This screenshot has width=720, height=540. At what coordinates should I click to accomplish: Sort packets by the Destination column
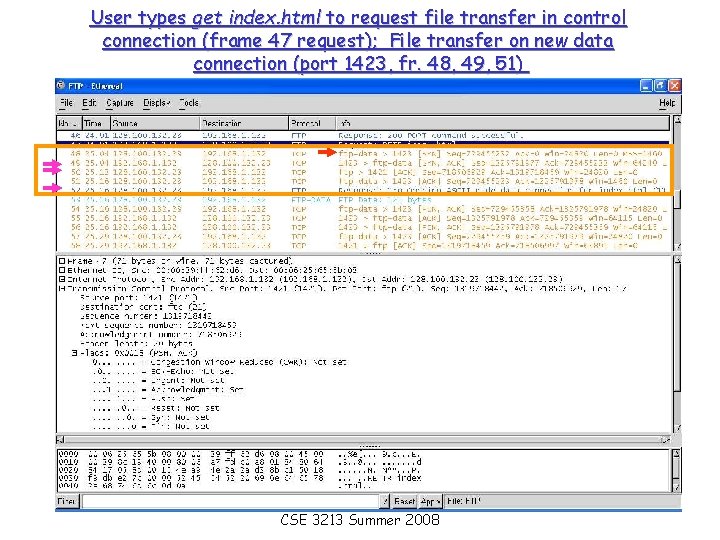pos(244,123)
